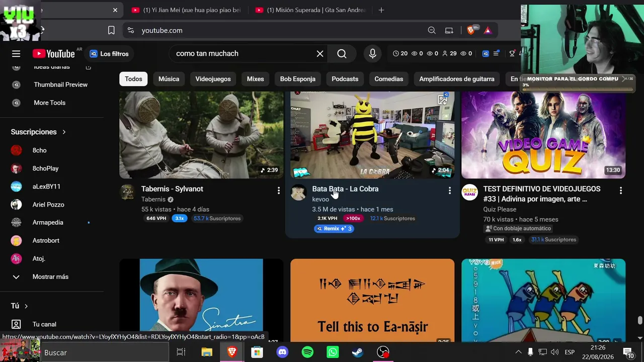Select the Videojuegos filter chip
The image size is (644, 362).
coord(213,79)
